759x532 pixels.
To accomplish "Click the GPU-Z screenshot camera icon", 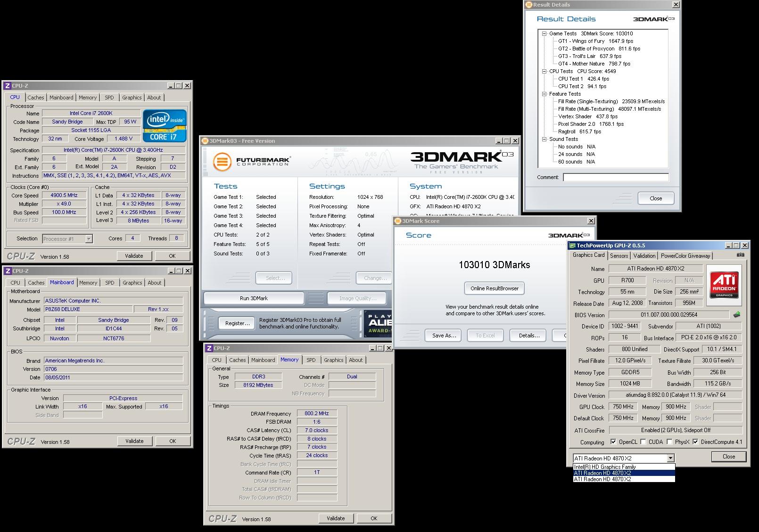I will tap(740, 255).
